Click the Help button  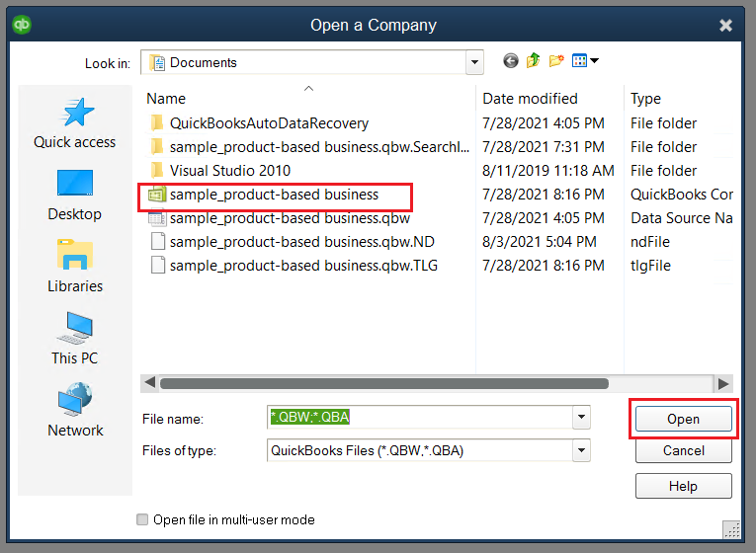[683, 486]
